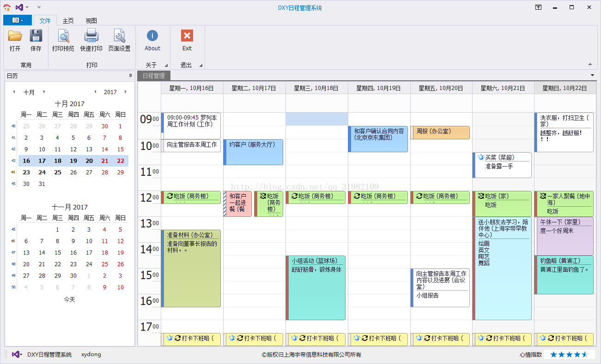Open the 一家人聚餐 (地中海) appointment
The width and height of the screenshot is (601, 364).
(564, 204)
